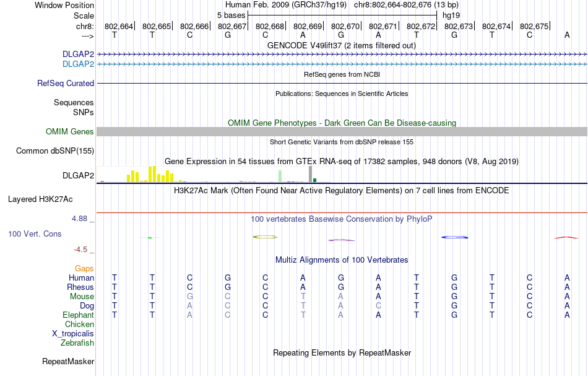Open the RefSeq Curated track label
588x376 pixels.
click(x=65, y=83)
